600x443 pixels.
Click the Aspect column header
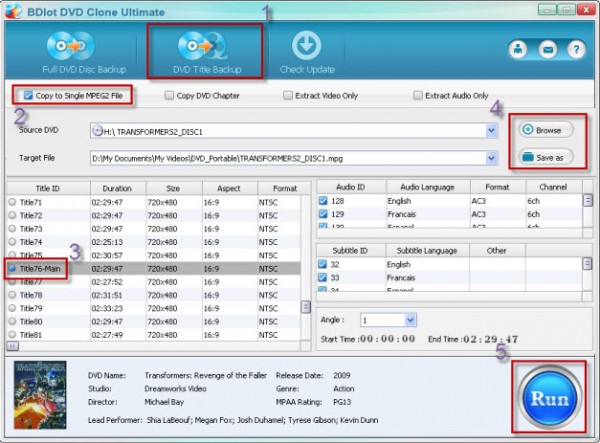[229, 188]
